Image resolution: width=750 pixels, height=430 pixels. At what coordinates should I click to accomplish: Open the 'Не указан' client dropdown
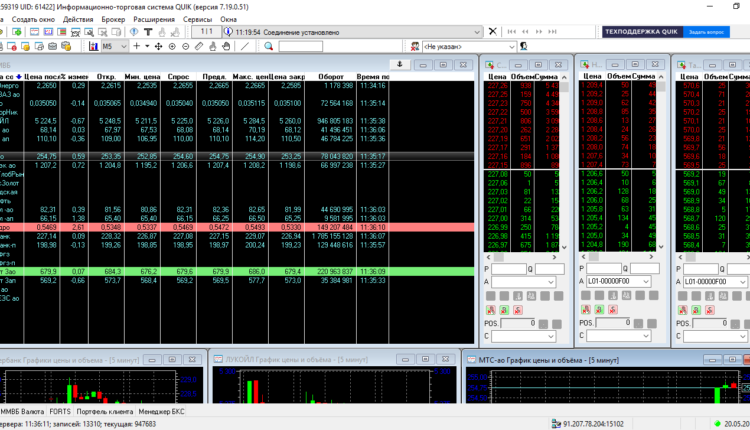click(511, 46)
